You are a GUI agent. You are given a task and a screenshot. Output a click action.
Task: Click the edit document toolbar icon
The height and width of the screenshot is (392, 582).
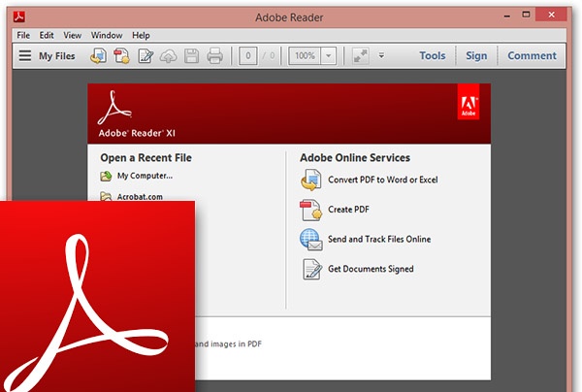(x=145, y=56)
